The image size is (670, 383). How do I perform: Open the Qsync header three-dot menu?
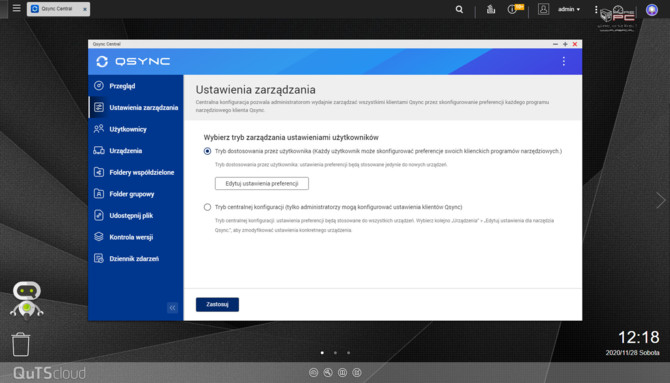[564, 62]
